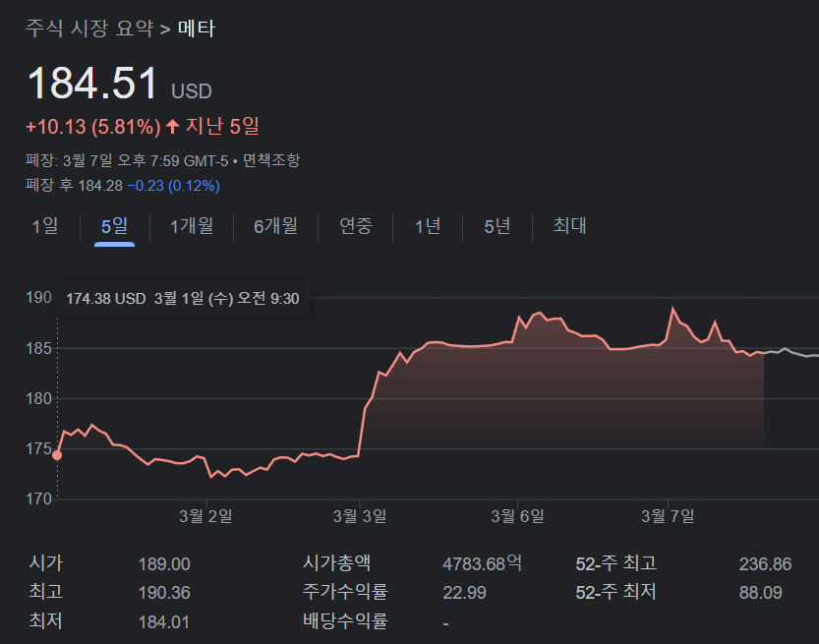This screenshot has width=819, height=644.
Task: Click the after-hours change −0.23 (0.12%)
Action: [173, 186]
